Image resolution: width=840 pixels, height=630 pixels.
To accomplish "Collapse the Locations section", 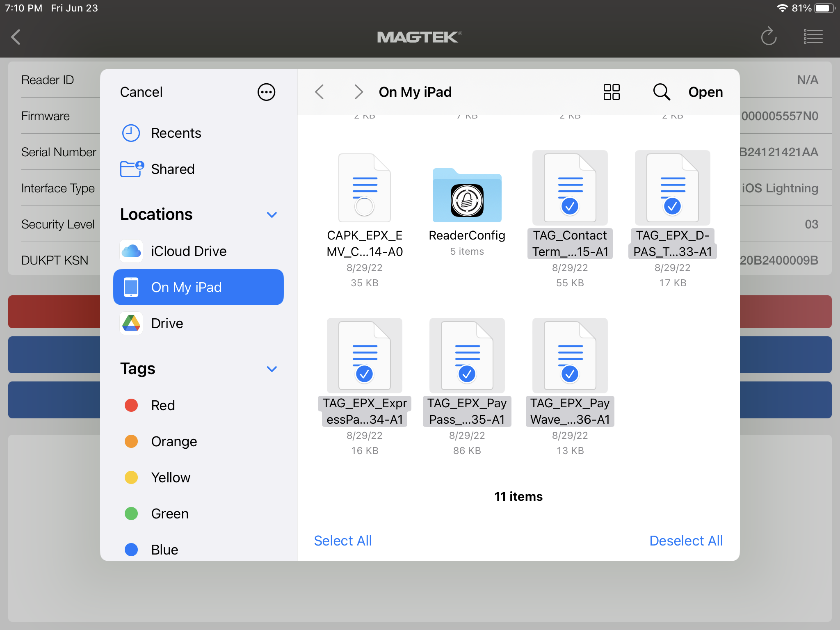I will click(272, 215).
